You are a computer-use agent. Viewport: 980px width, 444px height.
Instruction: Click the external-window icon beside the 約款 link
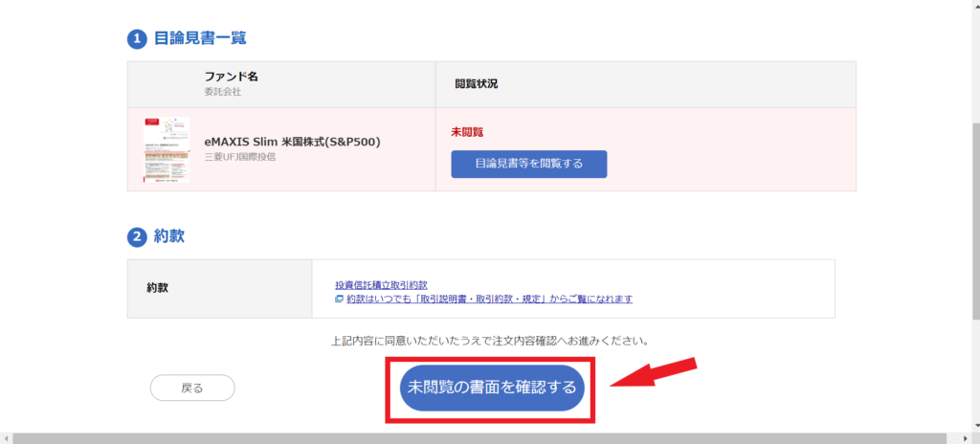point(340,299)
